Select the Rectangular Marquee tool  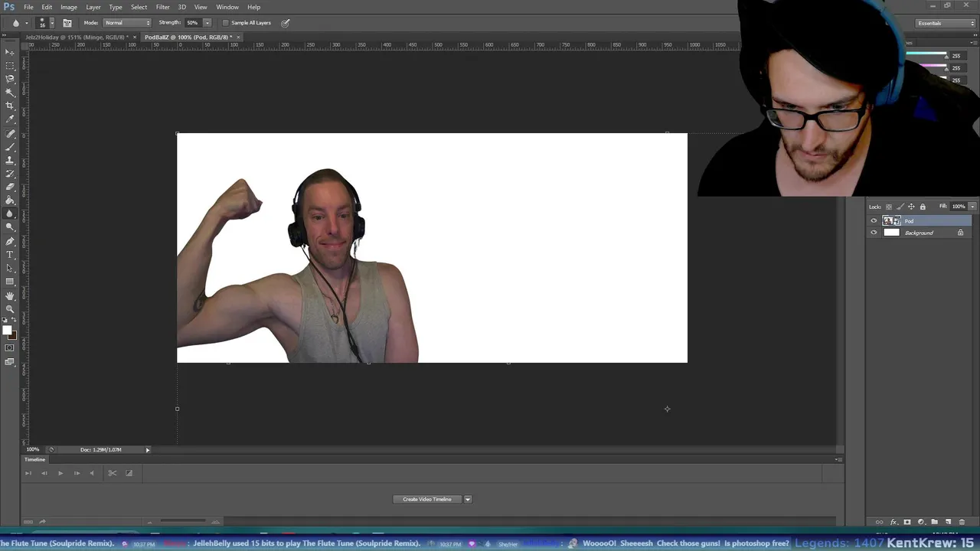point(10,65)
